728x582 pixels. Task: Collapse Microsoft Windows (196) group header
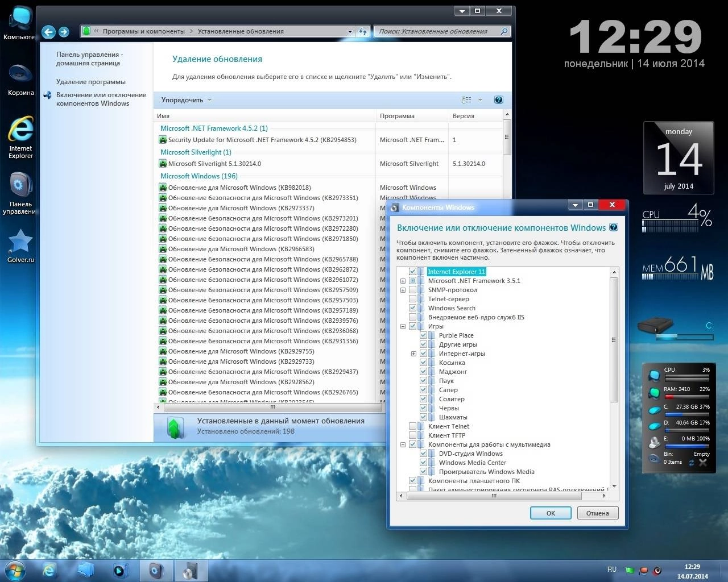point(199,176)
